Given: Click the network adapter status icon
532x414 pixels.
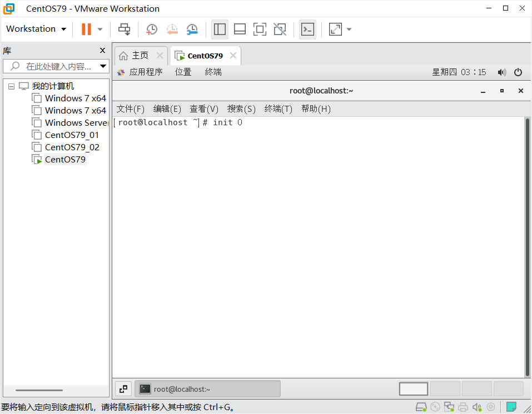Looking at the screenshot, I should pos(449,407).
